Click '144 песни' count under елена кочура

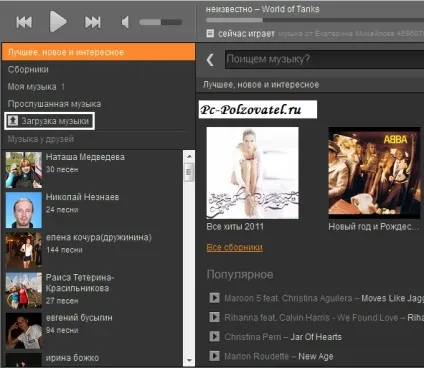click(64, 250)
